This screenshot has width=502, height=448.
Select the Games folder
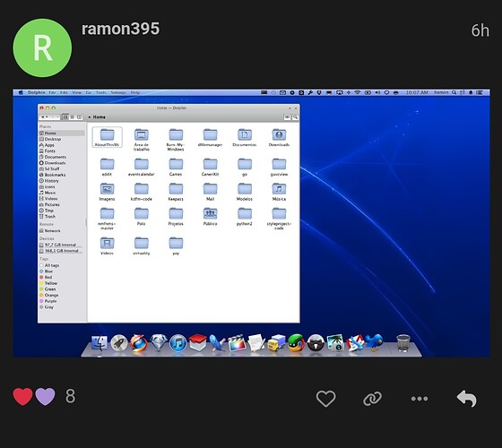[176, 167]
